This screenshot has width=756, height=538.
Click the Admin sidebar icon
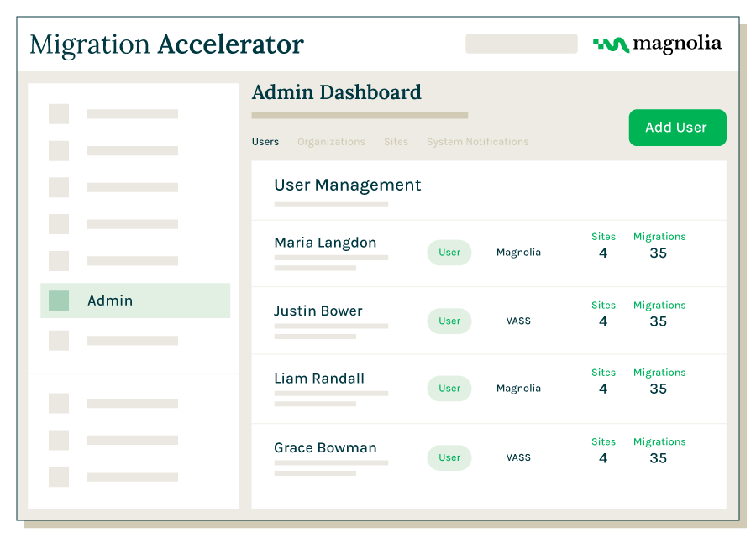coord(59,300)
